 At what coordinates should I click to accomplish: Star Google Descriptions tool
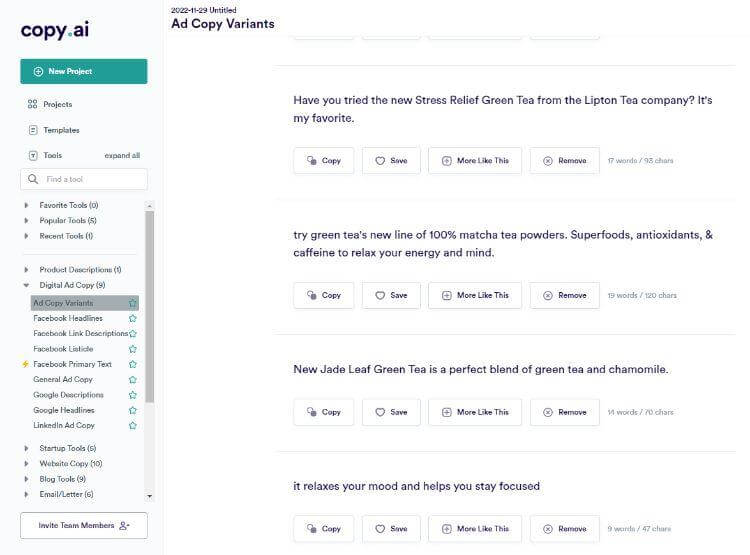pyautogui.click(x=133, y=395)
